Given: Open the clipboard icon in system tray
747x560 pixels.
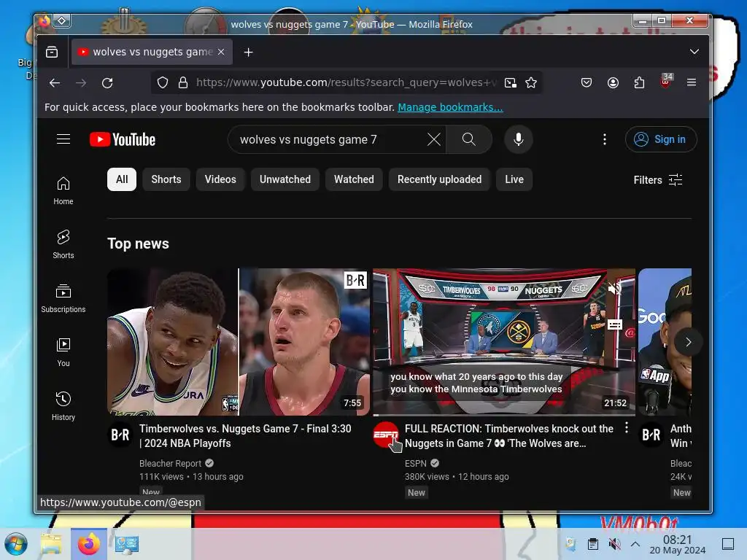Looking at the screenshot, I should [592, 544].
